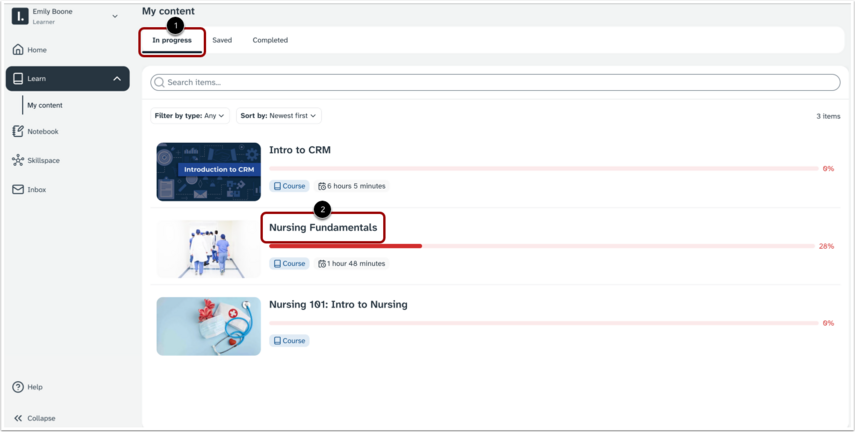This screenshot has width=855, height=432.
Task: Click the Nursing Fundamentals 28% progress bar
Action: click(x=541, y=246)
